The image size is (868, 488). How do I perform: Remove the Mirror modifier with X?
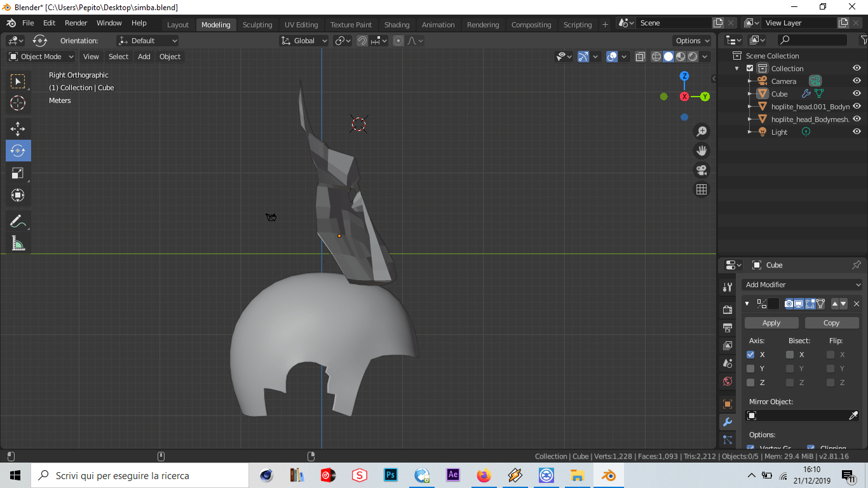pyautogui.click(x=857, y=304)
